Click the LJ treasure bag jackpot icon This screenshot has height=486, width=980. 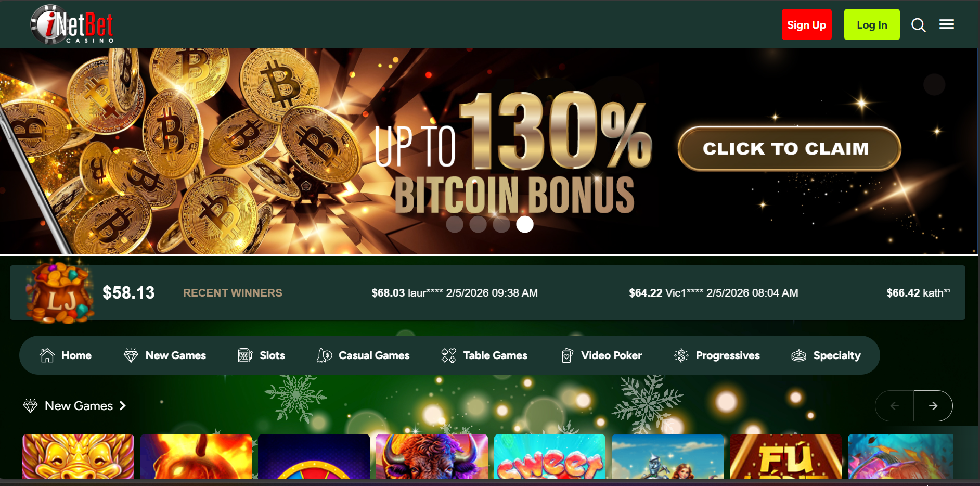(60, 291)
